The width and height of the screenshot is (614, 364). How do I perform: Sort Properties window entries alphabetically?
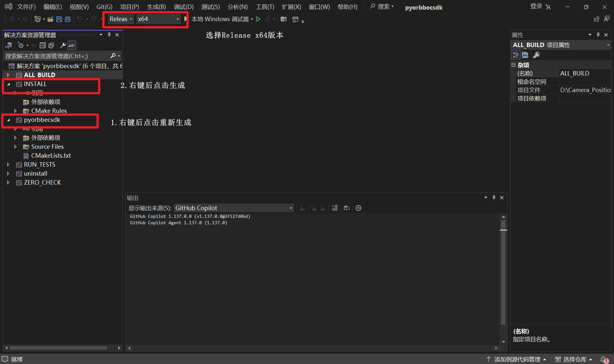(x=525, y=55)
